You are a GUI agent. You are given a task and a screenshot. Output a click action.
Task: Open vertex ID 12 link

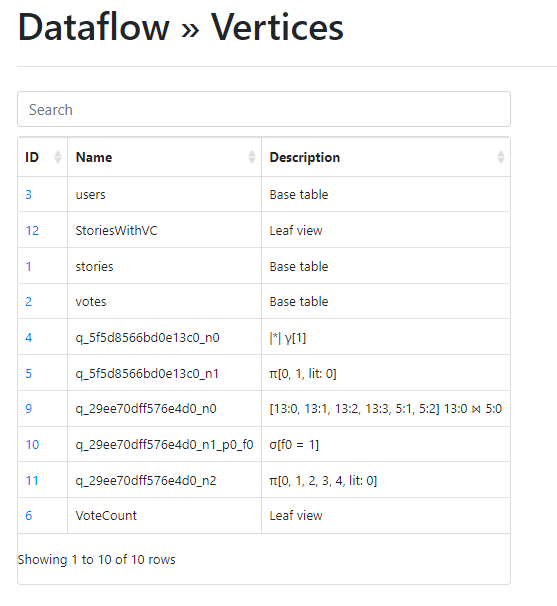point(32,231)
